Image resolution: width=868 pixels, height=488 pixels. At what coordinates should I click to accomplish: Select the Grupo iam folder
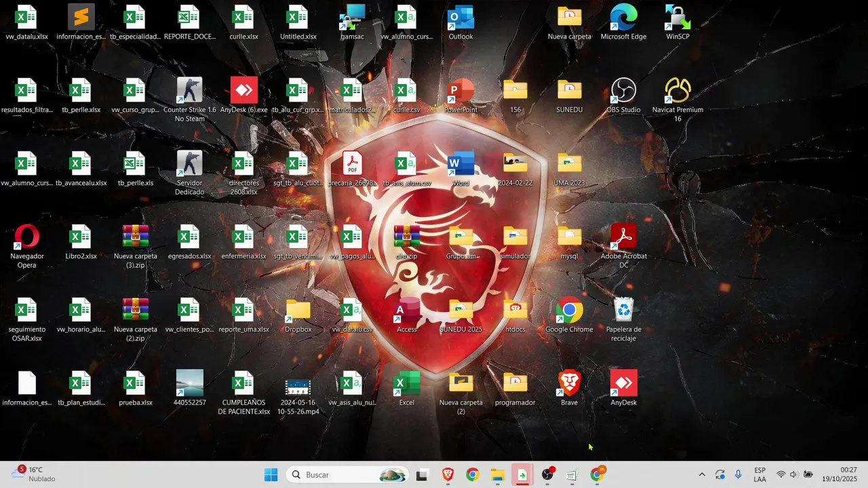coord(460,242)
